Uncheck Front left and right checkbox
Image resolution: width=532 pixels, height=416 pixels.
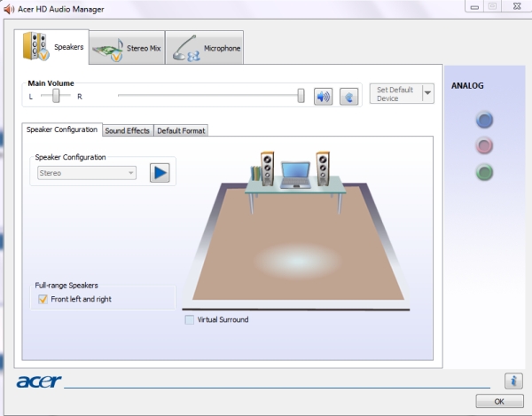point(42,300)
